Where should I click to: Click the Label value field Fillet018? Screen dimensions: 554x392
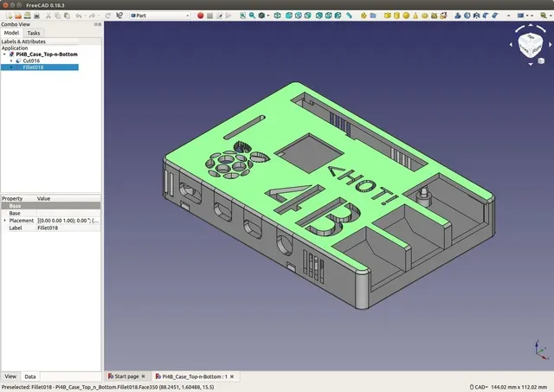[x=68, y=228]
